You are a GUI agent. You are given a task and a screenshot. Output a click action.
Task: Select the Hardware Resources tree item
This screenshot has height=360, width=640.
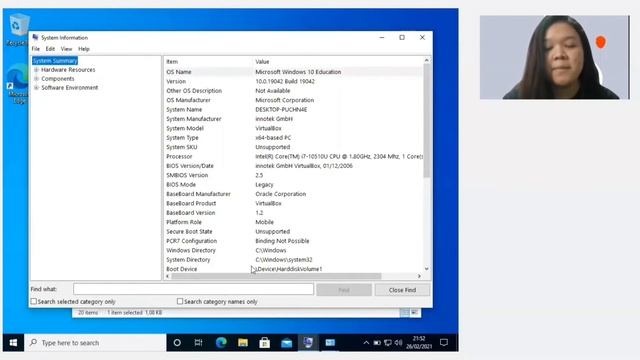click(x=68, y=70)
